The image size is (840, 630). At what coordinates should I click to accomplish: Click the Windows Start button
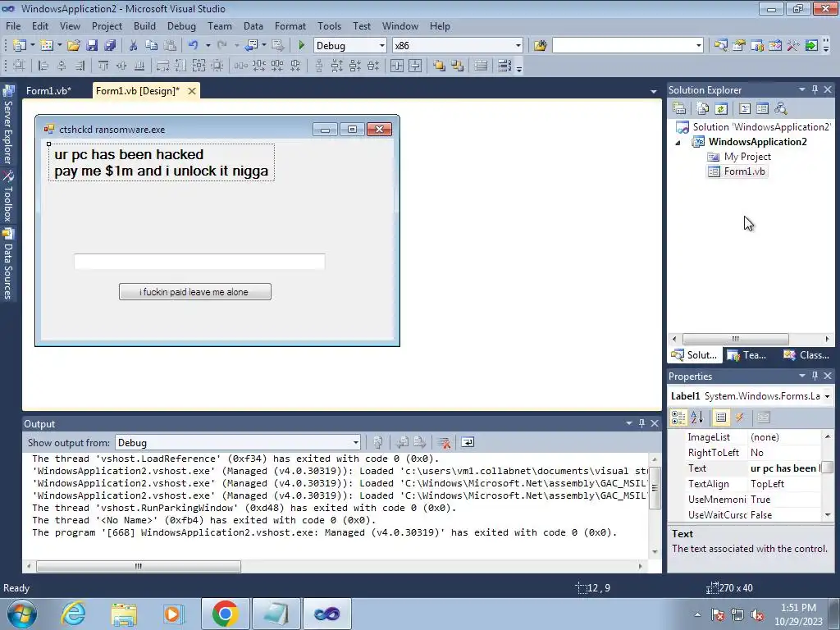pos(21,614)
